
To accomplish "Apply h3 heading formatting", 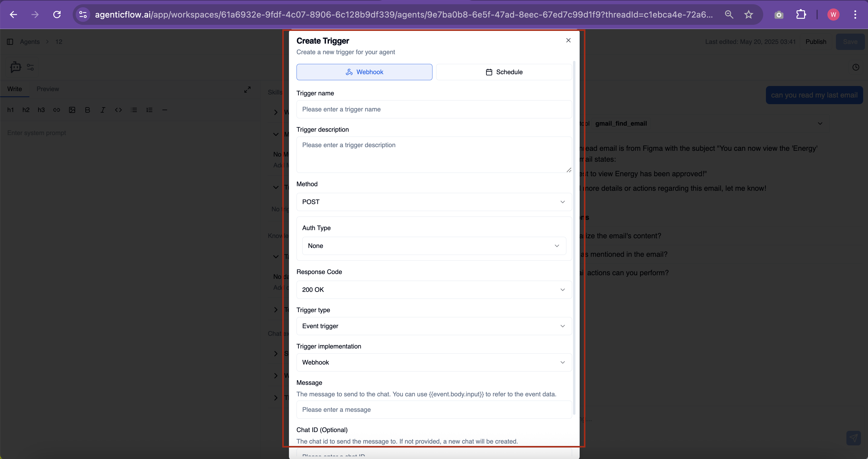I will coord(41,110).
